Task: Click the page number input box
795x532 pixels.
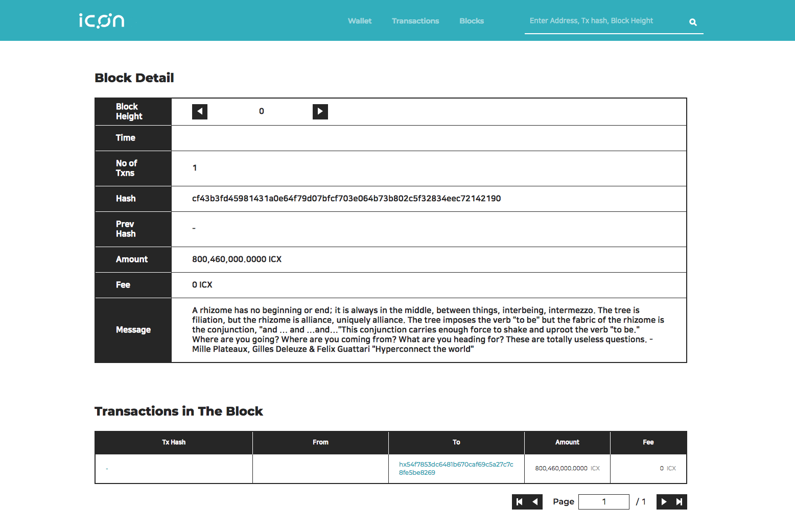Action: [x=604, y=502]
